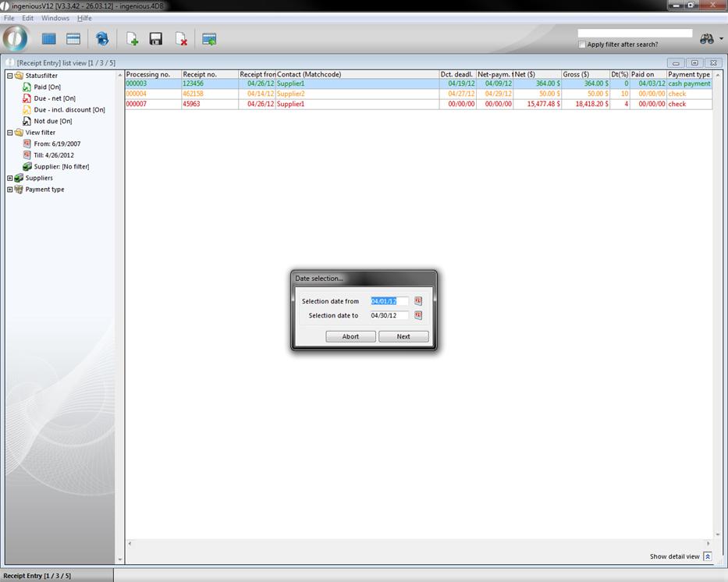
Task: Open calendar picker for Selection date to
Action: [x=418, y=315]
